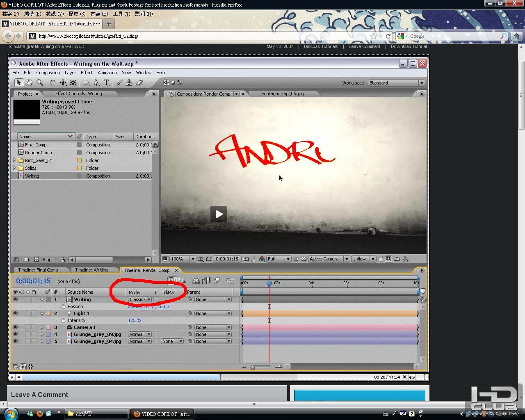Toggle the Position stopwatch on Writing layer
Image resolution: width=525 pixels, height=420 pixels.
coord(63,306)
